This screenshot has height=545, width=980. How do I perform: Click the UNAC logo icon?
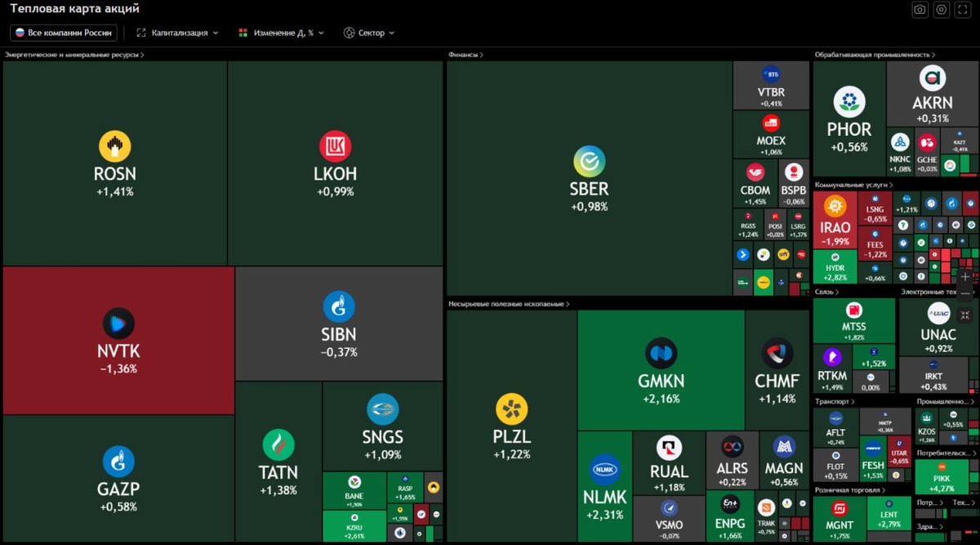click(x=938, y=314)
